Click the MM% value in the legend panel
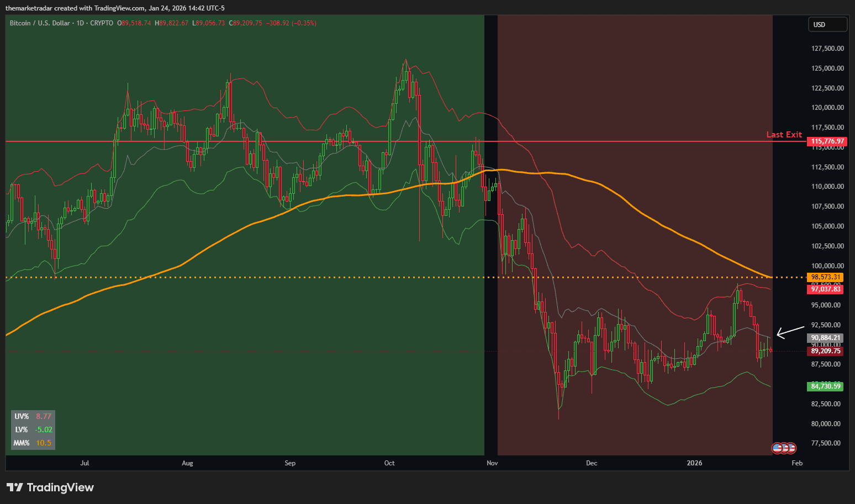 click(x=43, y=443)
